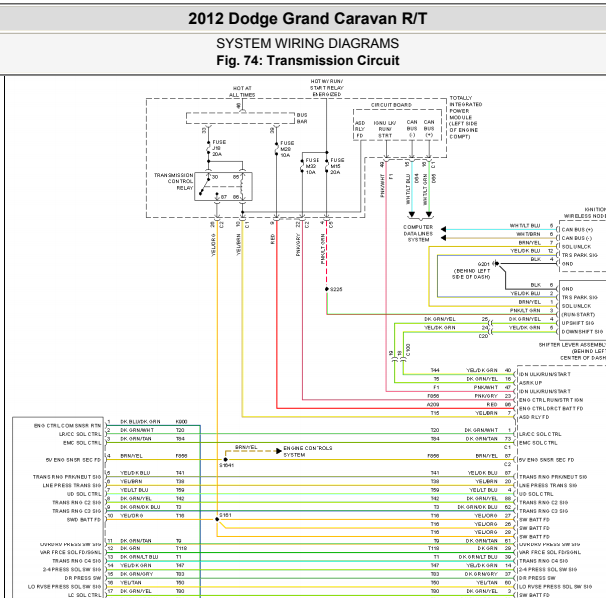This screenshot has width=606, height=598.
Task: Click the "ASRKUP" pin label
Action: pos(530,383)
